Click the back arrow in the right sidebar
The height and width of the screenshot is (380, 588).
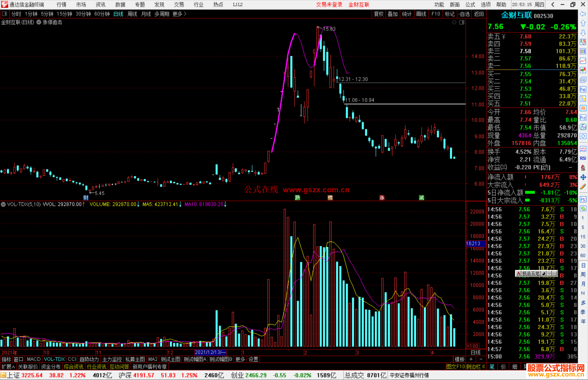[583, 14]
